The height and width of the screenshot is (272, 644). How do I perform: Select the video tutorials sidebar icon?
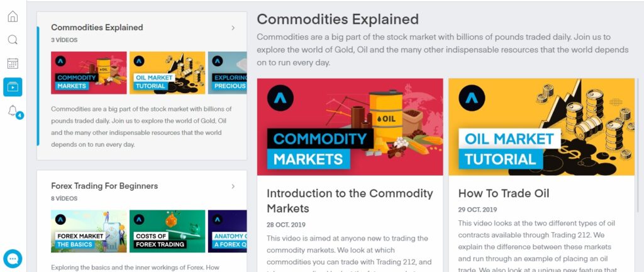tap(13, 87)
